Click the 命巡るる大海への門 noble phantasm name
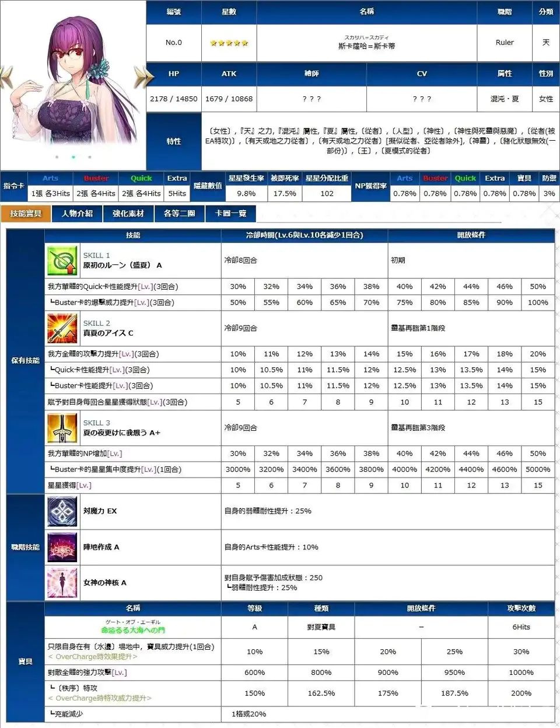Screen dimensions: 560x728 [x=133, y=631]
